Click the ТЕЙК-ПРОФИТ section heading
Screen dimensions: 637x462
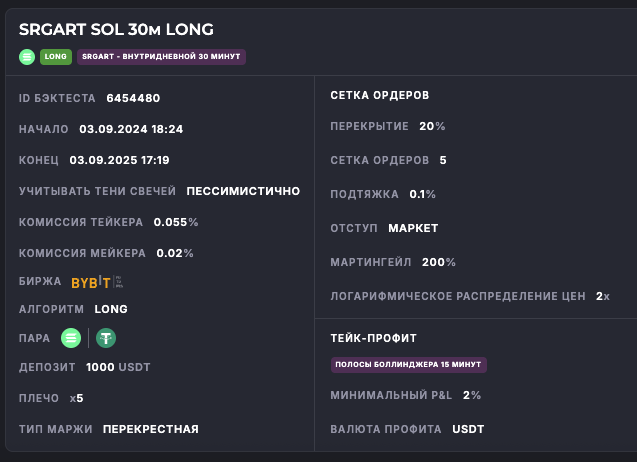373,338
